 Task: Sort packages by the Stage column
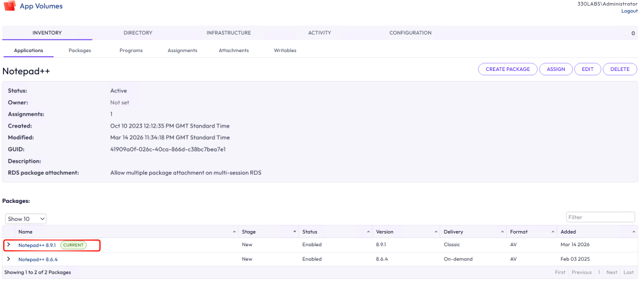point(269,232)
